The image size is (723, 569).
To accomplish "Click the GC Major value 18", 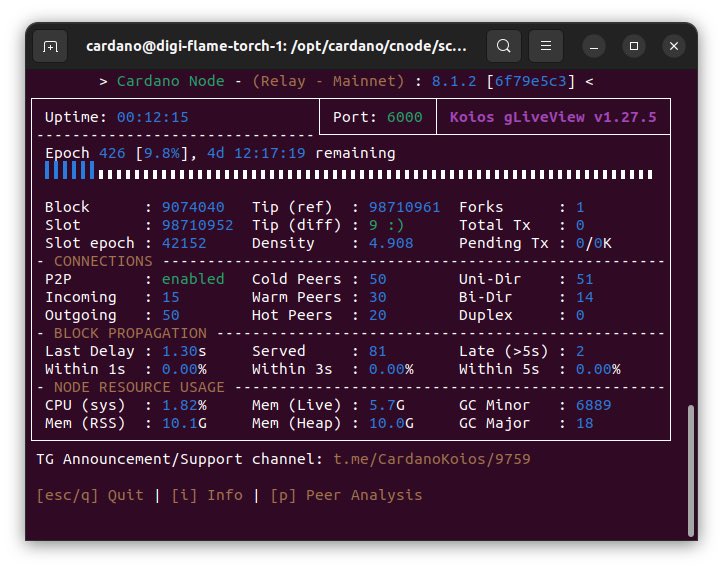I will click(x=585, y=423).
